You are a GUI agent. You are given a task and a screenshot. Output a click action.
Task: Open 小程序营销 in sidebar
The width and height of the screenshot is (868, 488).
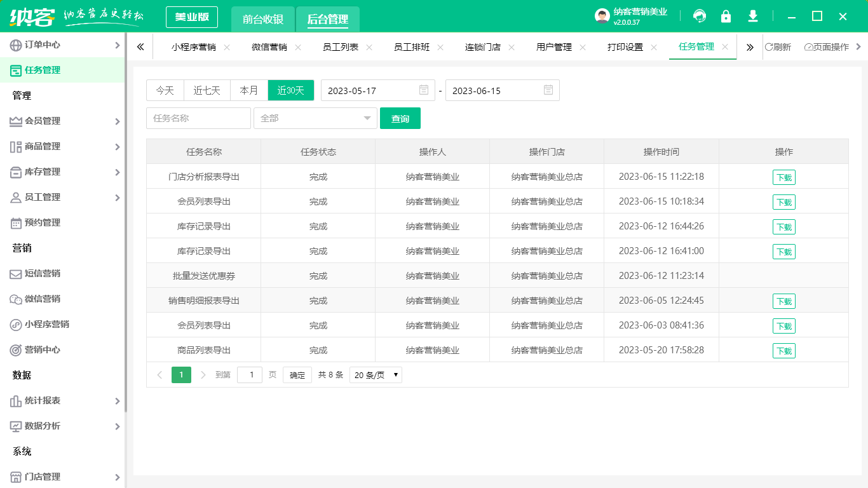(62, 324)
